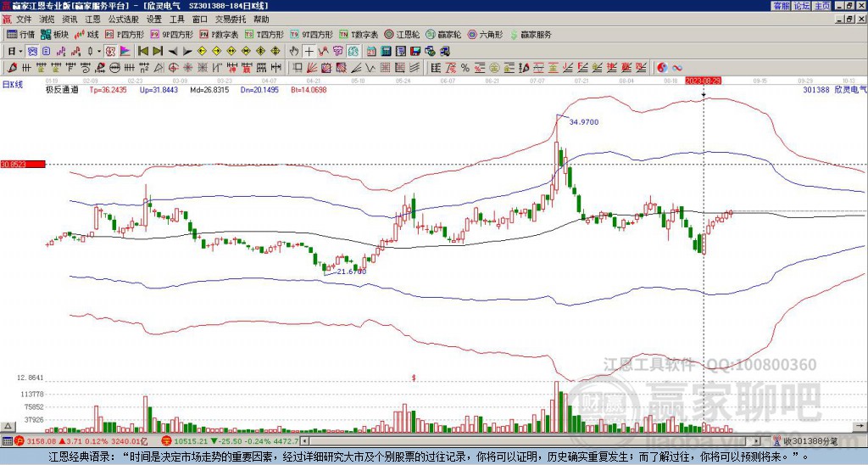Viewport: 868px width, 465px height.
Task: Click the circled crosshair target tool
Action: click(x=173, y=68)
